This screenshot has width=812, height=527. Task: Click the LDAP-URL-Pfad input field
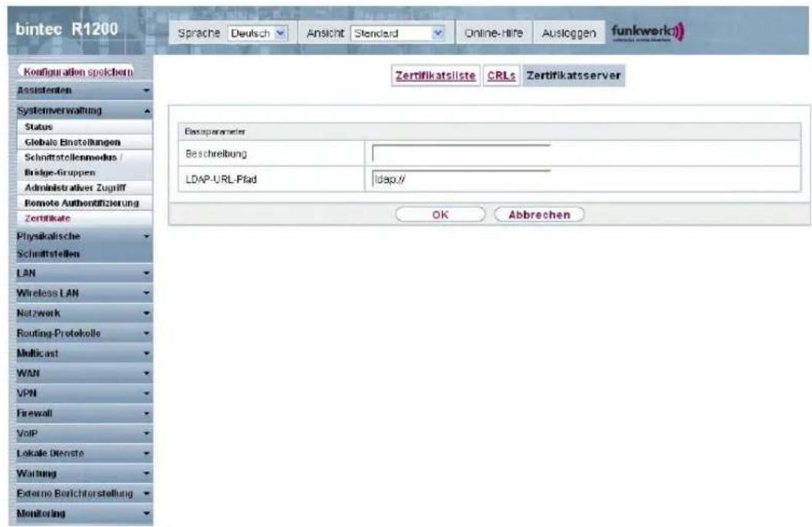[461, 180]
